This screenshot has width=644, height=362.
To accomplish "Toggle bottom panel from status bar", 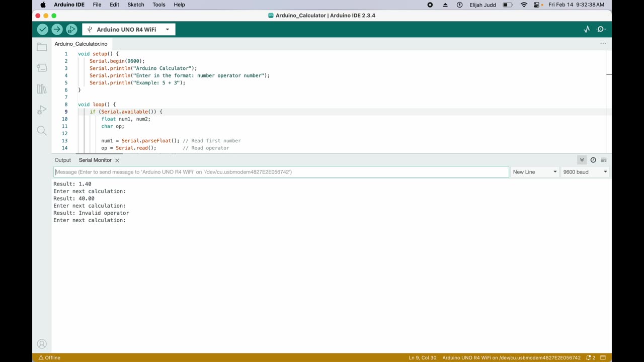I will pyautogui.click(x=603, y=357).
